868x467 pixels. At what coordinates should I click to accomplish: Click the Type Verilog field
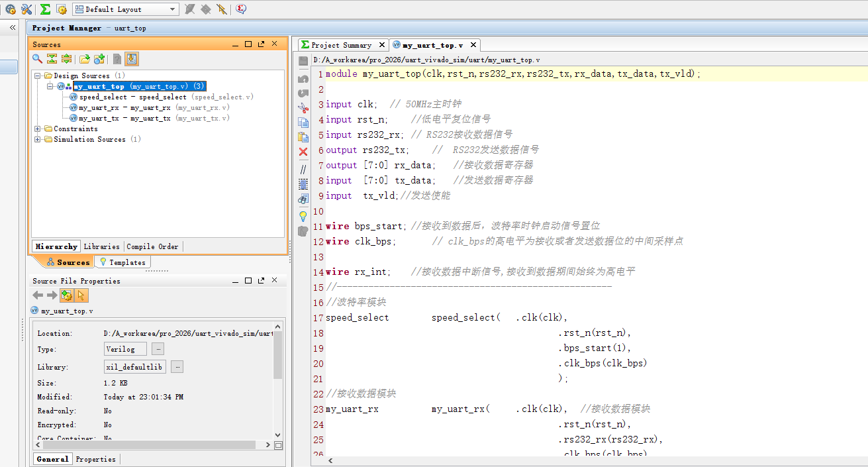[125, 349]
